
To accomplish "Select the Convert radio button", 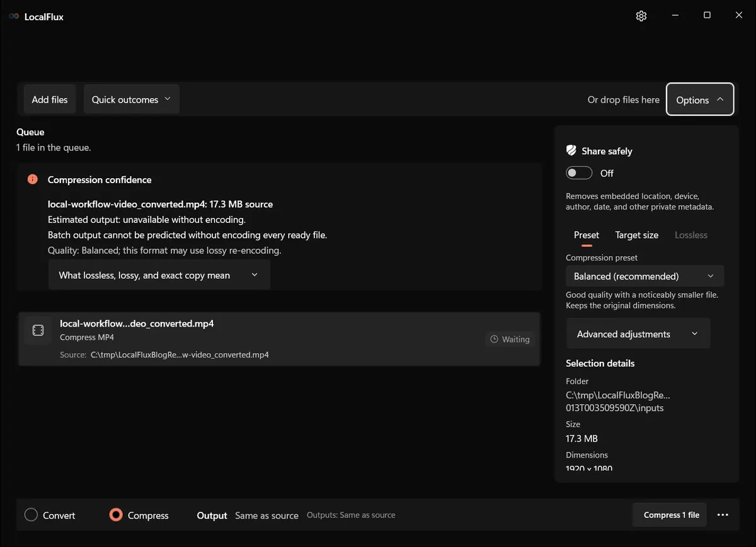I will point(31,515).
